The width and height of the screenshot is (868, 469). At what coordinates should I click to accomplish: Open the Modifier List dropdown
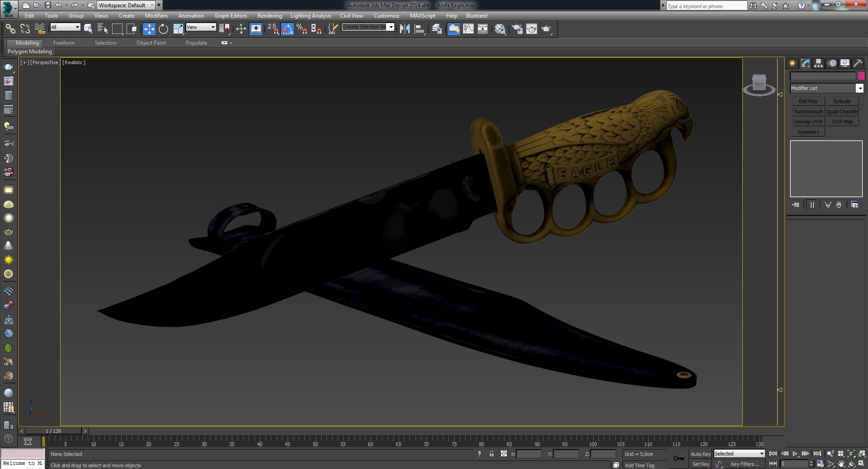coord(826,88)
